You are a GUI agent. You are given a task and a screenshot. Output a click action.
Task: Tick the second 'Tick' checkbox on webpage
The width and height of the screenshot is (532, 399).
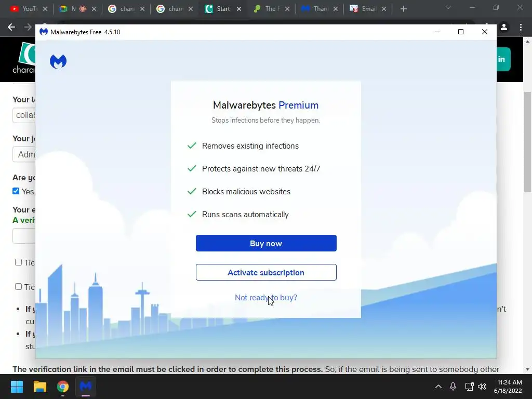click(18, 287)
